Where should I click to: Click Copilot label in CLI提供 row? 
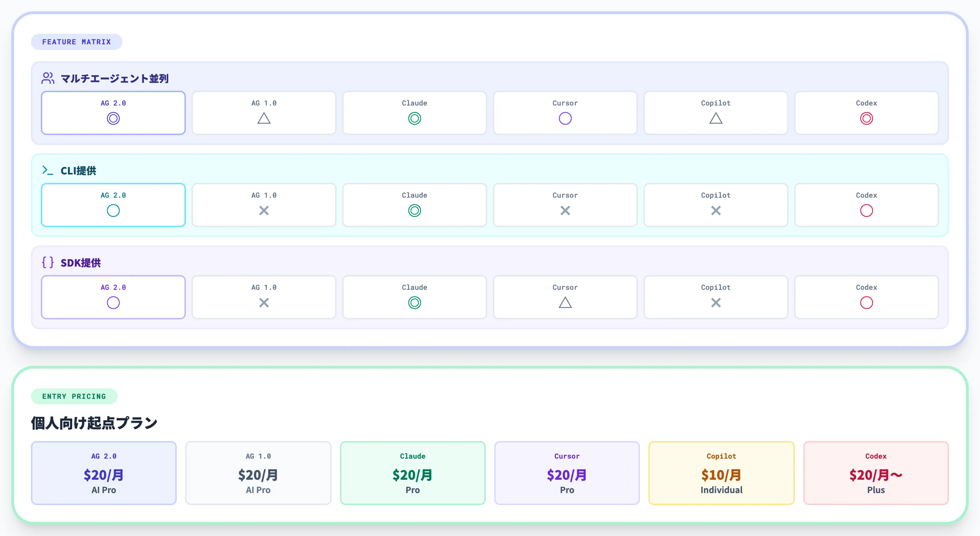point(716,195)
